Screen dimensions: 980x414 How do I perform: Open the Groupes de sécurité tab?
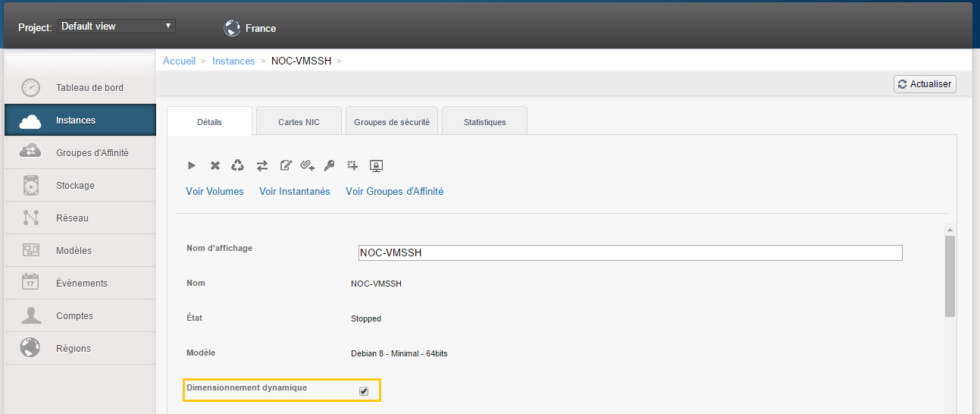(x=392, y=122)
